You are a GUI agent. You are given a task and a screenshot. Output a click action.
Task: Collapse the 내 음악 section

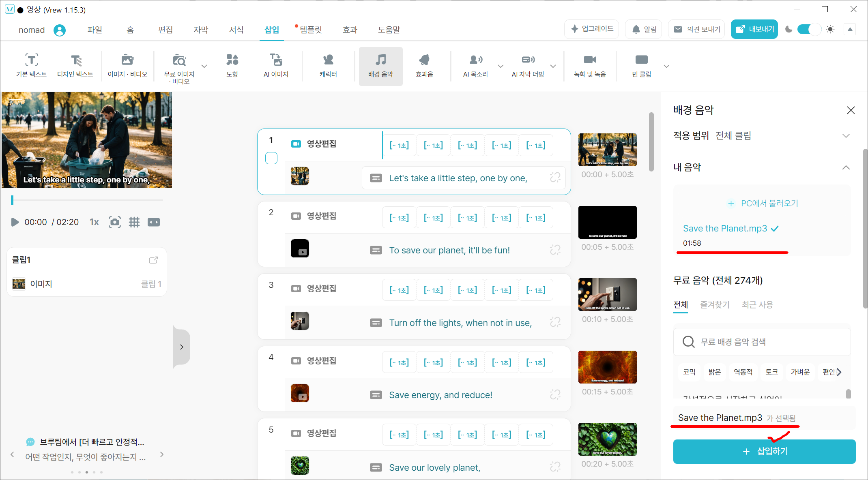[846, 167]
